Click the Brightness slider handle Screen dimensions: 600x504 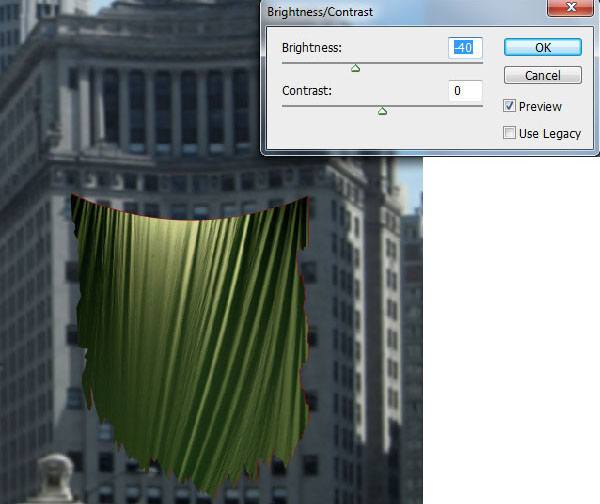click(x=355, y=68)
